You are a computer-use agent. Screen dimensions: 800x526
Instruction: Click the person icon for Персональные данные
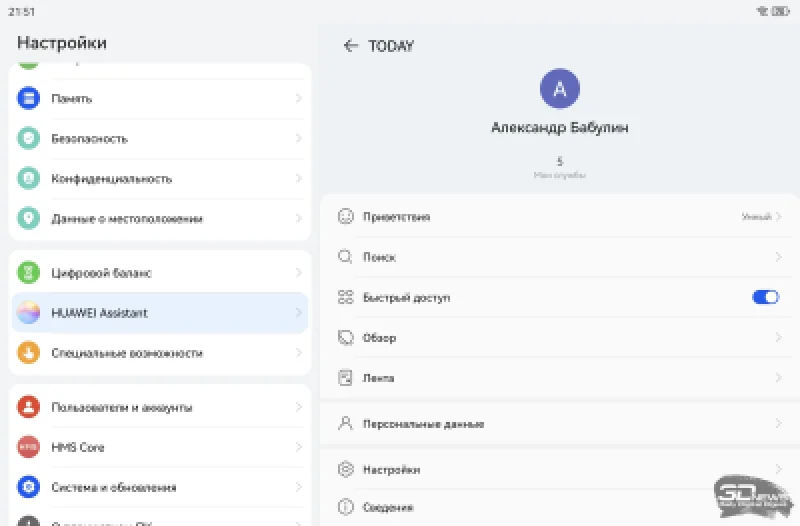coord(346,423)
